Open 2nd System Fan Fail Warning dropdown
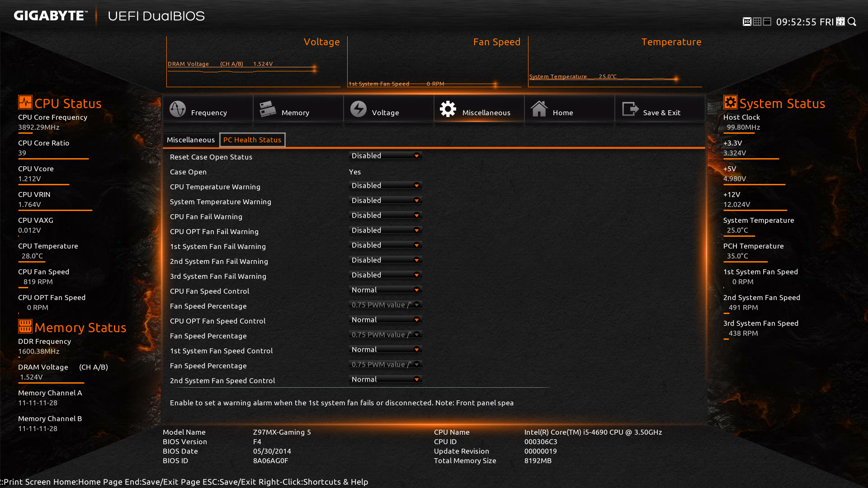868x488 pixels. click(386, 260)
